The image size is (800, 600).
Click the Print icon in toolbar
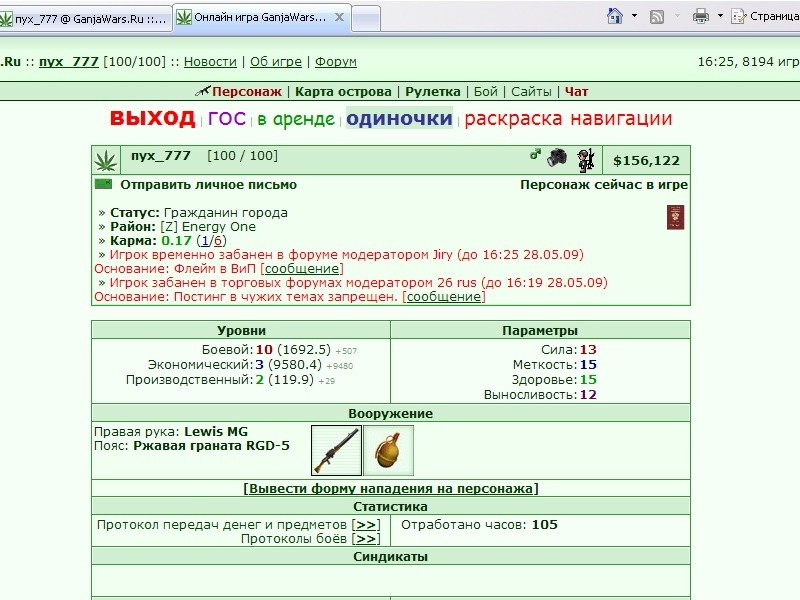701,16
